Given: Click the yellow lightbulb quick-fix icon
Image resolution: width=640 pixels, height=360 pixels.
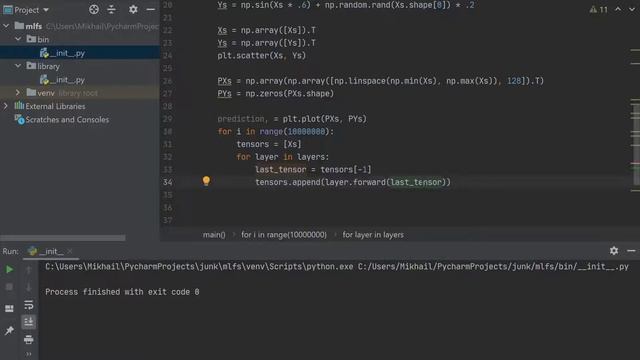Looking at the screenshot, I should (206, 181).
